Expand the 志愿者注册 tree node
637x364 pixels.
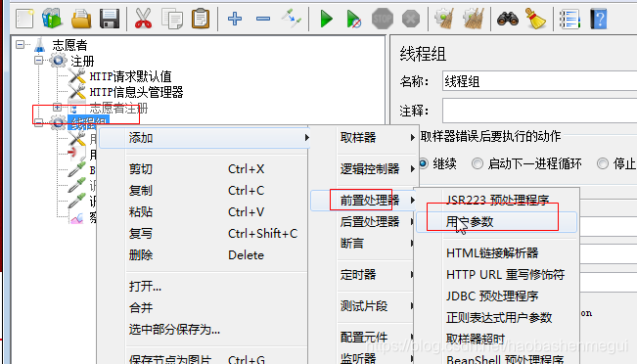click(x=57, y=108)
